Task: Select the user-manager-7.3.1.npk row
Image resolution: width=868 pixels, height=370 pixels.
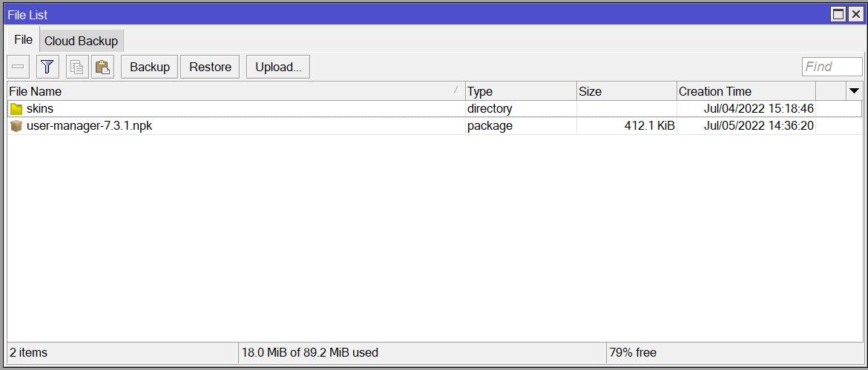Action: coord(435,126)
